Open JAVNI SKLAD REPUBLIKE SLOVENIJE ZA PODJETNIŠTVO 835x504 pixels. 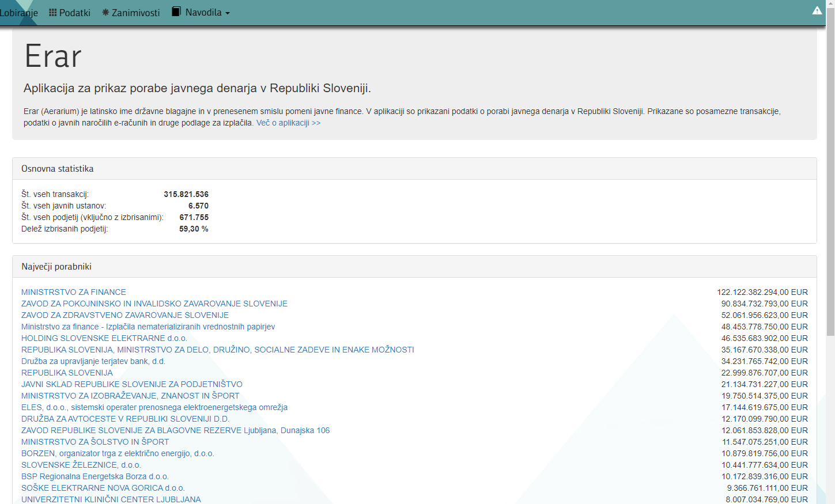[x=132, y=384]
